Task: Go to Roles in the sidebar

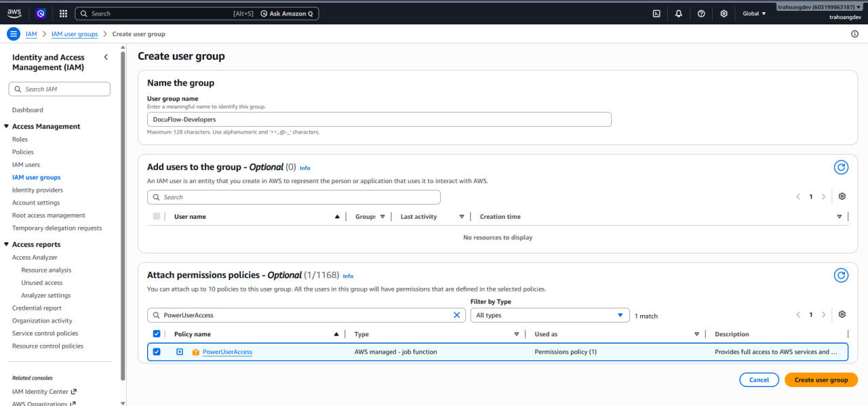Action: [x=20, y=140]
